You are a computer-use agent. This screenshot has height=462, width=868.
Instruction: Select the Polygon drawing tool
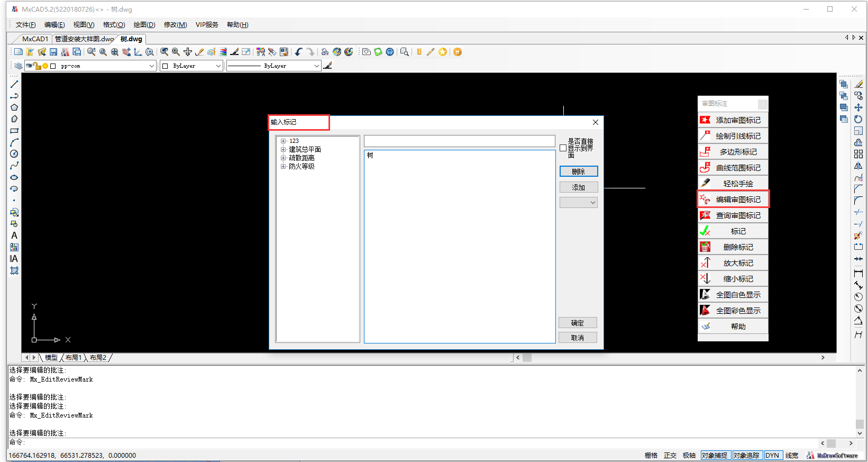(x=14, y=107)
